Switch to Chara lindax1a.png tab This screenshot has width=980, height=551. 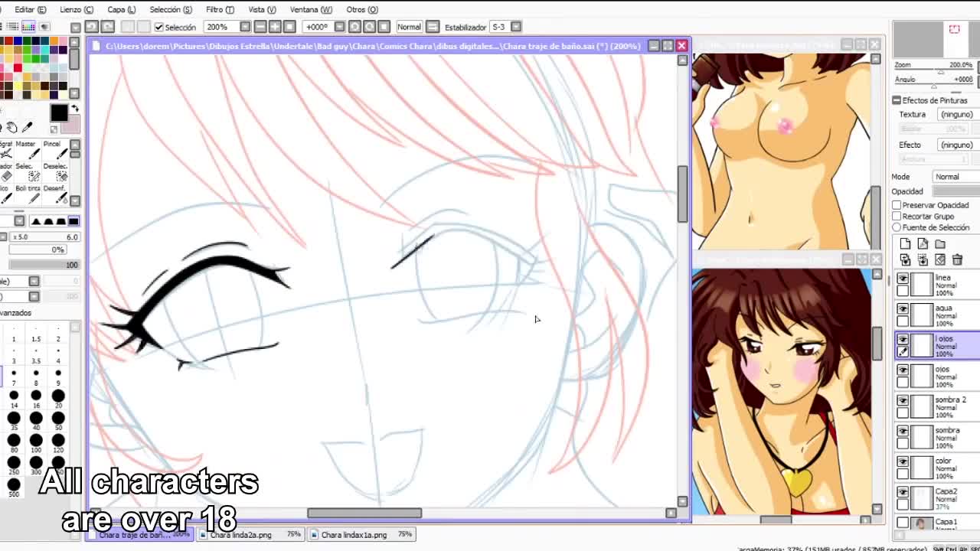click(x=362, y=535)
